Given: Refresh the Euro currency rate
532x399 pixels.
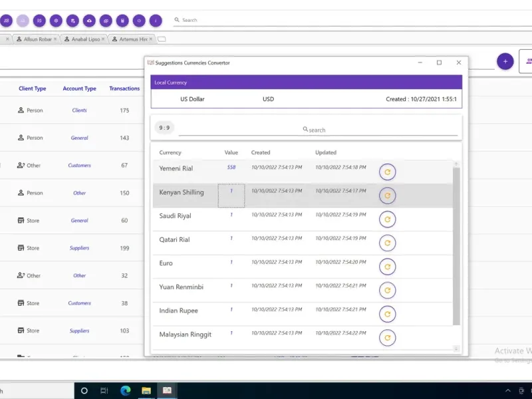Looking at the screenshot, I should click(388, 267).
